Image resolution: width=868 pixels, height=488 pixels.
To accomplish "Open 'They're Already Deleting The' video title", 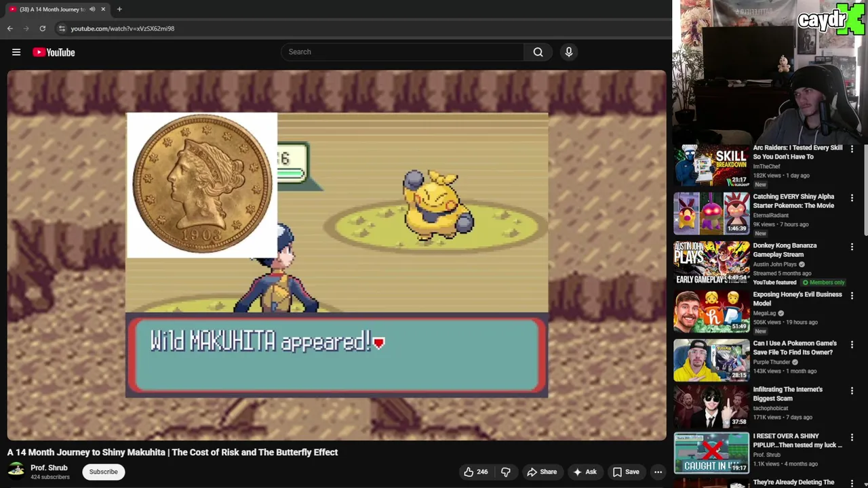I will tap(793, 483).
